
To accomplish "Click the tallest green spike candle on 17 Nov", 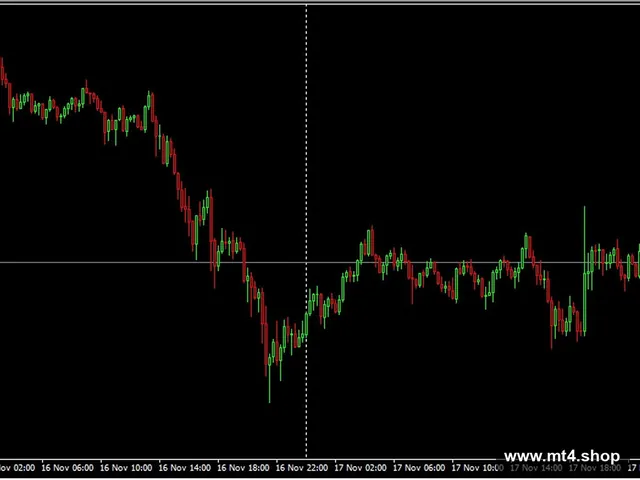I will pyautogui.click(x=584, y=269).
